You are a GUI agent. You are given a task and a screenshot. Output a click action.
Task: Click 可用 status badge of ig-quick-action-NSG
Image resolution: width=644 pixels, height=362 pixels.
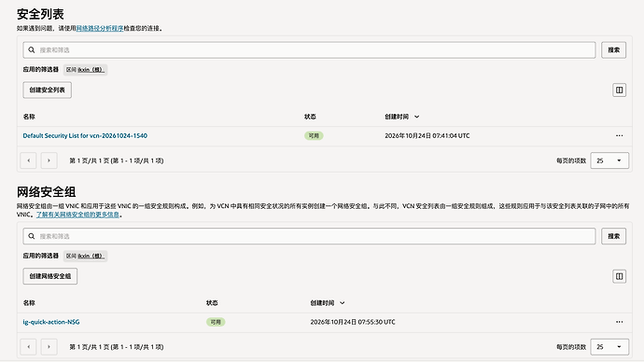[216, 322]
